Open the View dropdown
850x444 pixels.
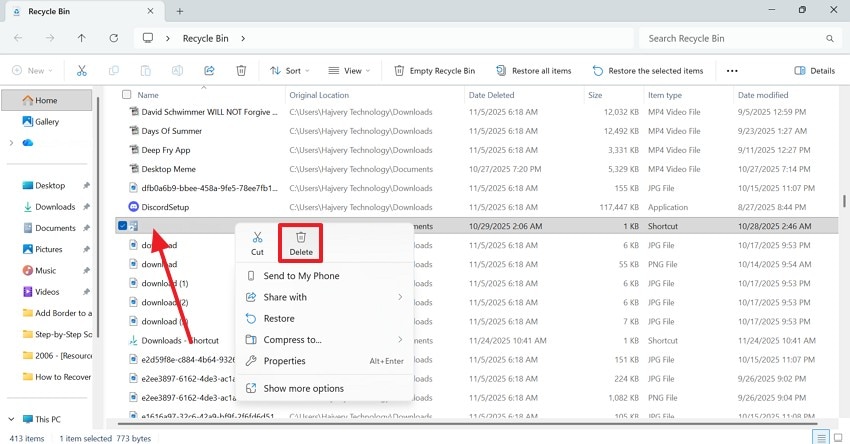[x=349, y=70]
